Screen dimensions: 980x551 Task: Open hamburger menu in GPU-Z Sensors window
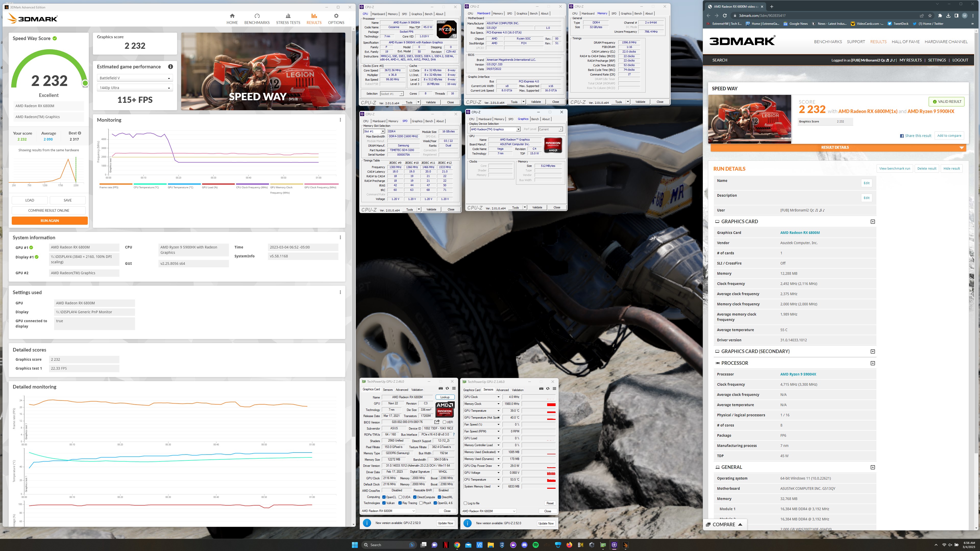(x=554, y=389)
